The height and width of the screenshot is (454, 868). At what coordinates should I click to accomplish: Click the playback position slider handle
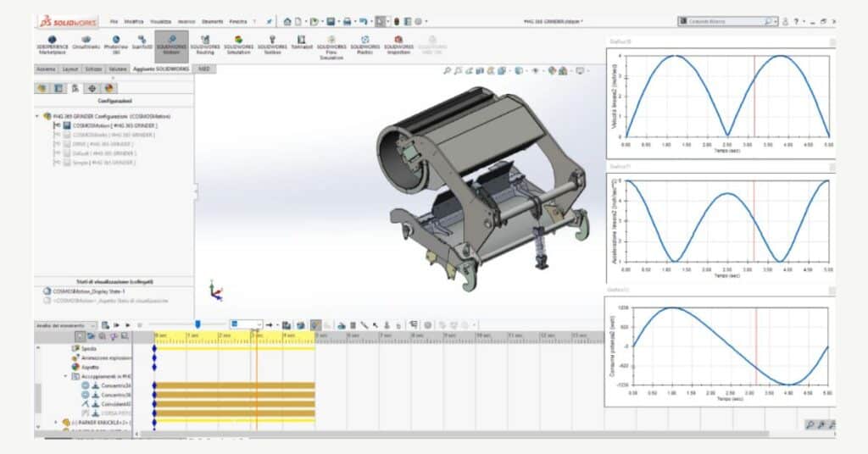coord(198,324)
